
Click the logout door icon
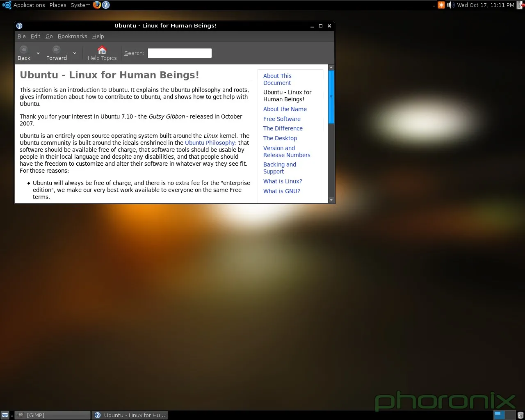coord(520,5)
